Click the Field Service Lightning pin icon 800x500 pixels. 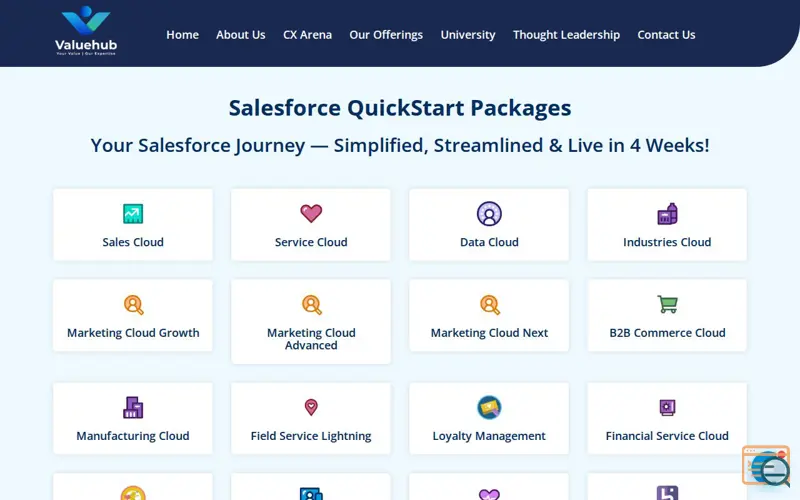tap(311, 407)
